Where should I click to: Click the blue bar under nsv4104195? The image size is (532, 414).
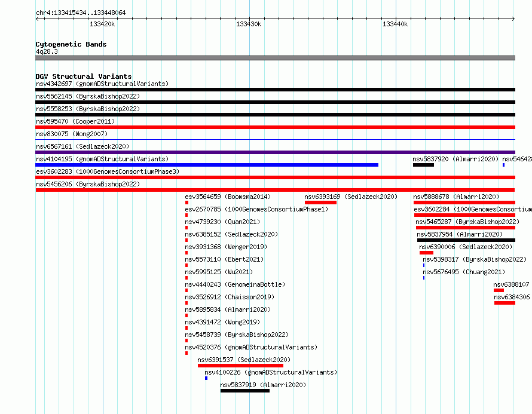[207, 165]
